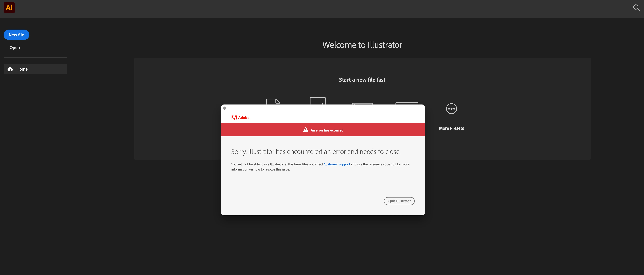Click the pen-on-artboard preset icon
The image size is (644, 275).
318,101
